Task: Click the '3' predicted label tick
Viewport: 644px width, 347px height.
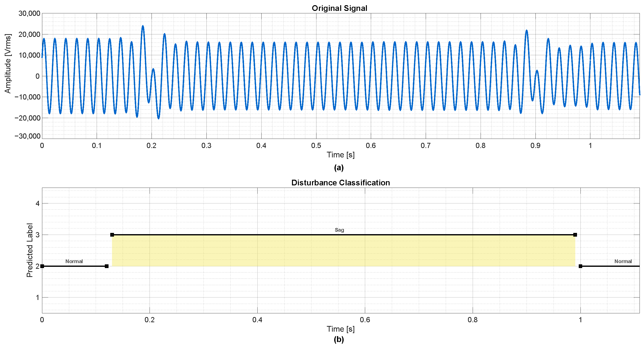Action: tap(38, 235)
